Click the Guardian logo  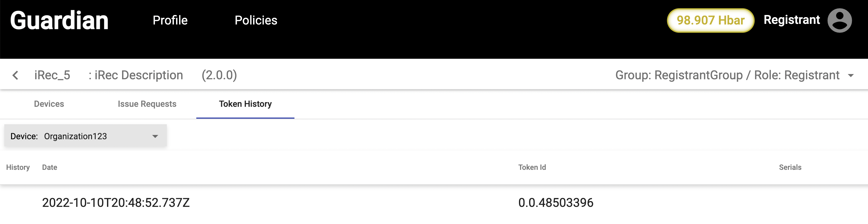click(x=59, y=21)
